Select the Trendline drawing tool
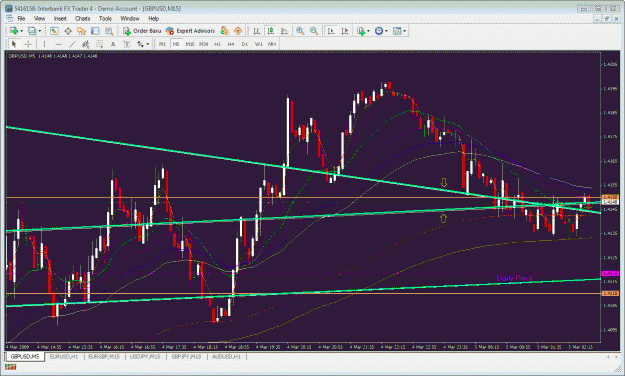The height and width of the screenshot is (376, 625). [x=72, y=44]
